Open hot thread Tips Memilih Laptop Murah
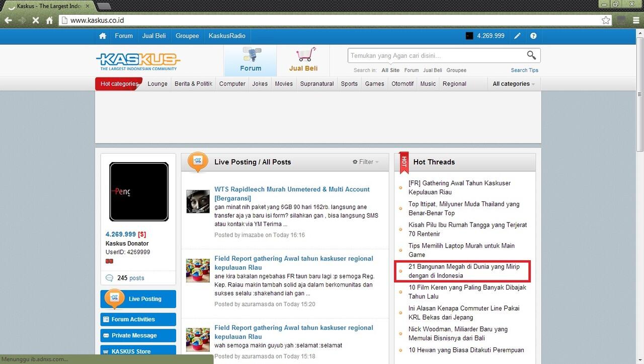This screenshot has width=644, height=364. click(461, 250)
